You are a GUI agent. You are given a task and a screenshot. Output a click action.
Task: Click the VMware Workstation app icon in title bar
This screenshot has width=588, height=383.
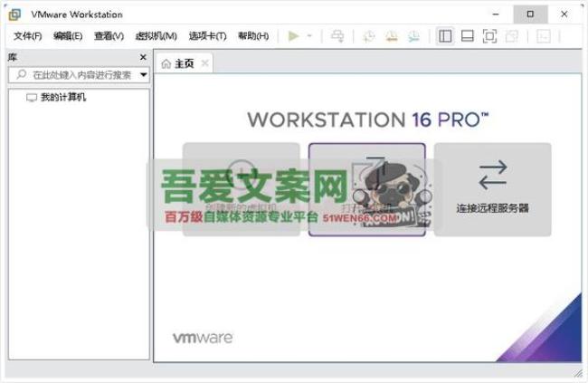coord(14,14)
